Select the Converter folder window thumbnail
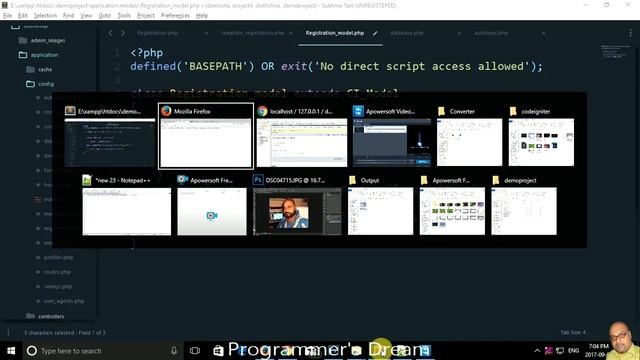The image size is (640, 360). (469, 142)
